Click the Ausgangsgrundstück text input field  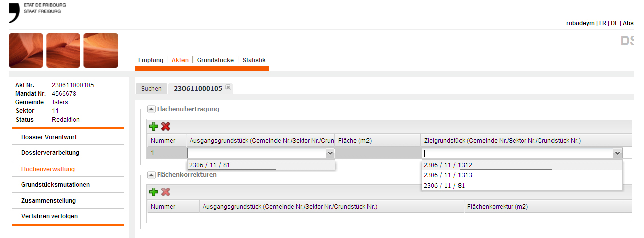pos(256,153)
